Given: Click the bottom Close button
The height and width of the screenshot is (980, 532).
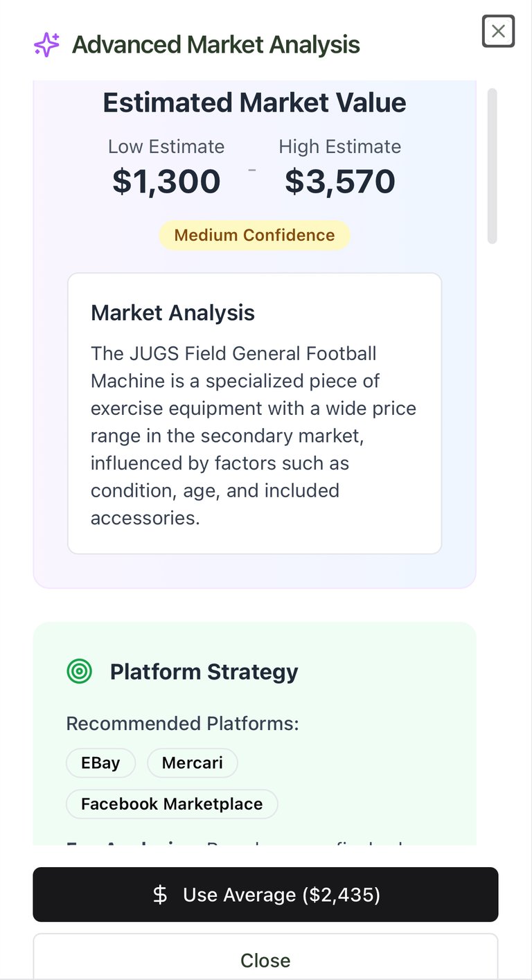Looking at the screenshot, I should 265,960.
